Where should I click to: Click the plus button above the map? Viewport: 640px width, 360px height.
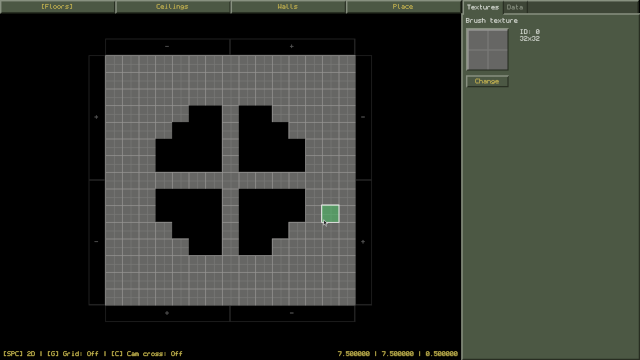(x=292, y=47)
